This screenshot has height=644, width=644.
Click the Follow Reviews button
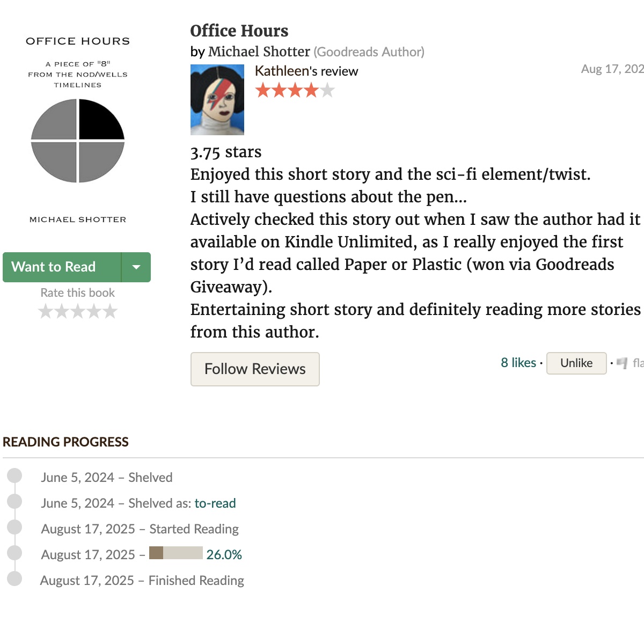(x=254, y=369)
